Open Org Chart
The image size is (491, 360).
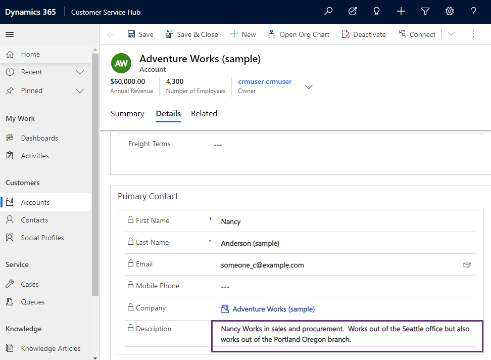tap(299, 34)
